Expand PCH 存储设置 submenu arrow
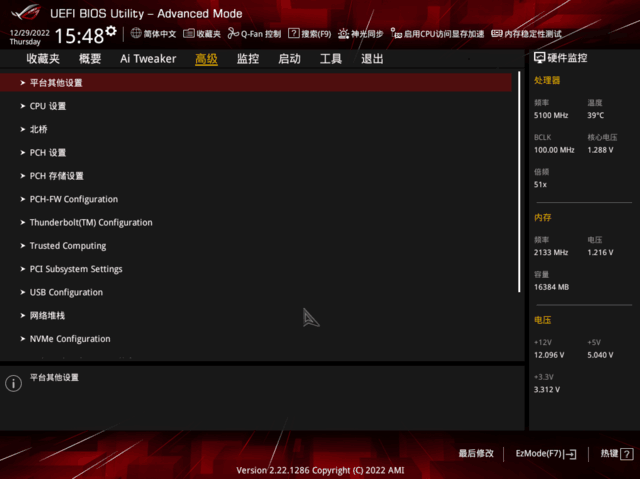 [x=23, y=176]
